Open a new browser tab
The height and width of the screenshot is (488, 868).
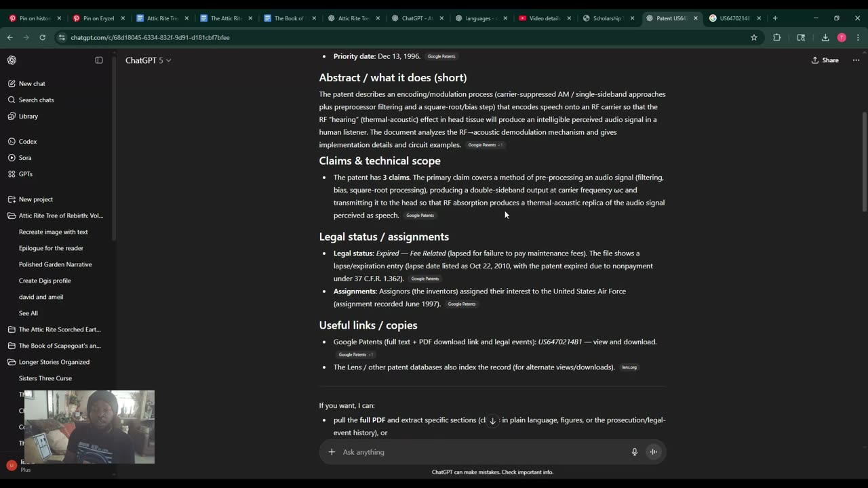[775, 18]
